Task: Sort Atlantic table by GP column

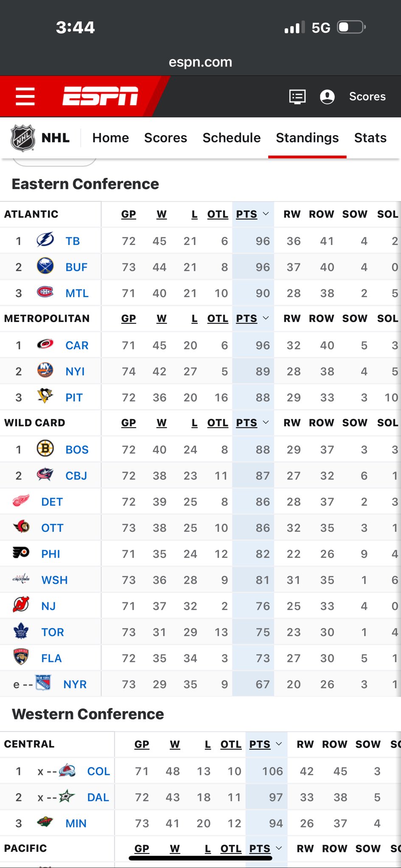Action: tap(129, 214)
